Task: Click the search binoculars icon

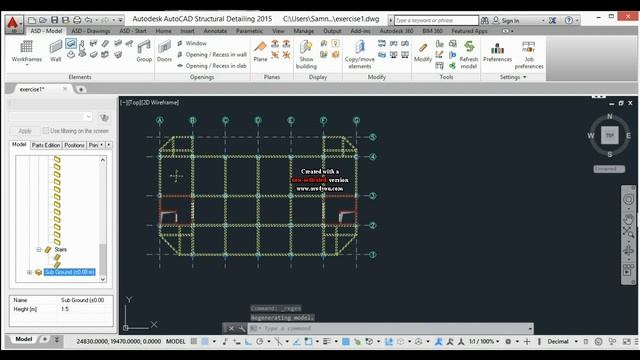Action: tap(484, 20)
